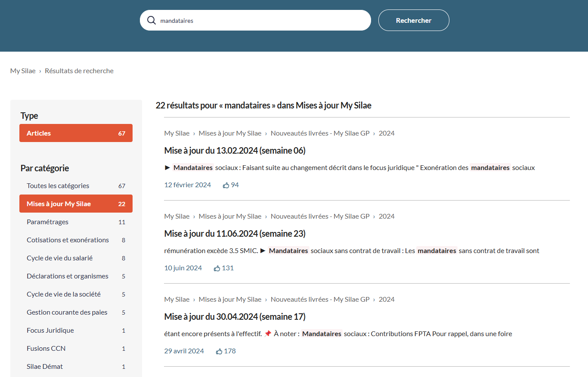Click the thumbs-up icon with 178 votes
Viewport: 588px width, 377px height.
(x=219, y=351)
